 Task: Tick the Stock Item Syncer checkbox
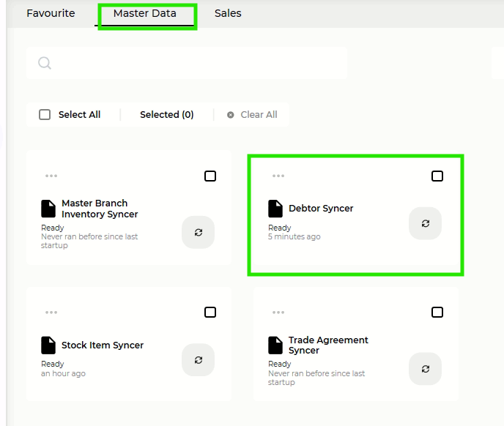(x=210, y=313)
